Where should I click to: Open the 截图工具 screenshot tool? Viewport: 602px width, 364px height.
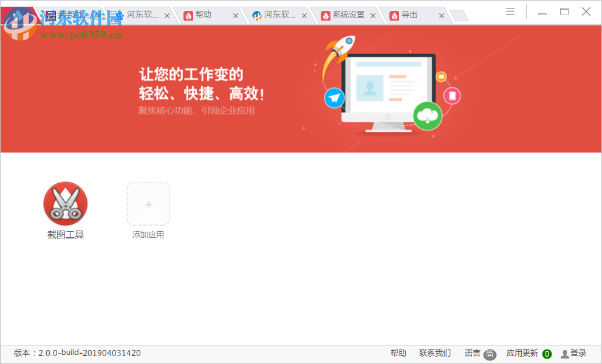pyautogui.click(x=65, y=203)
